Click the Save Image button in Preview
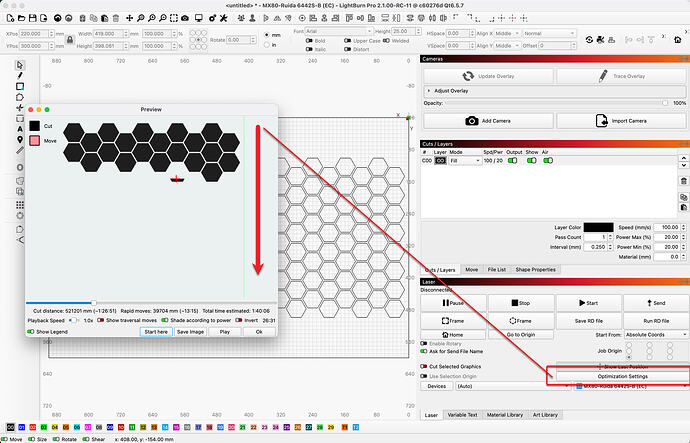Screen dimensions: 690x443 coord(190,332)
